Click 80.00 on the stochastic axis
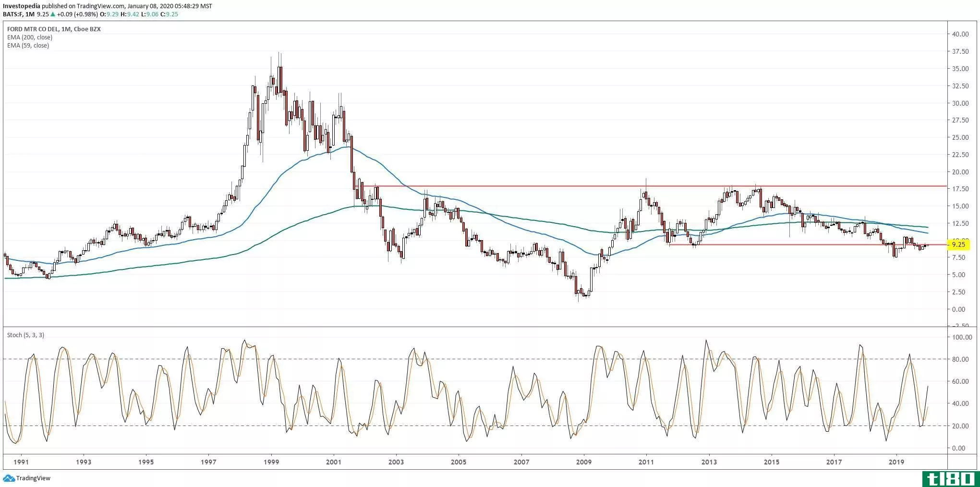Screen dimensions: 980x487 coord(960,359)
